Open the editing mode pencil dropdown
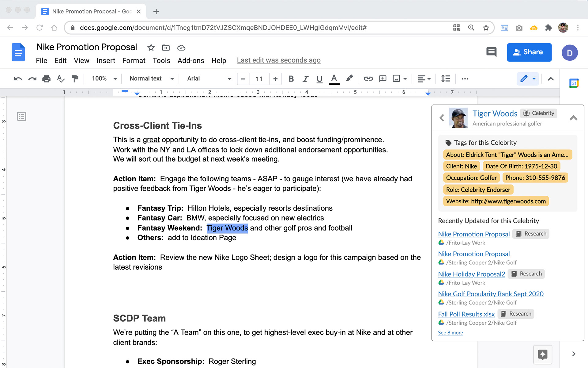Image resolution: width=588 pixels, height=368 pixels. (528, 79)
